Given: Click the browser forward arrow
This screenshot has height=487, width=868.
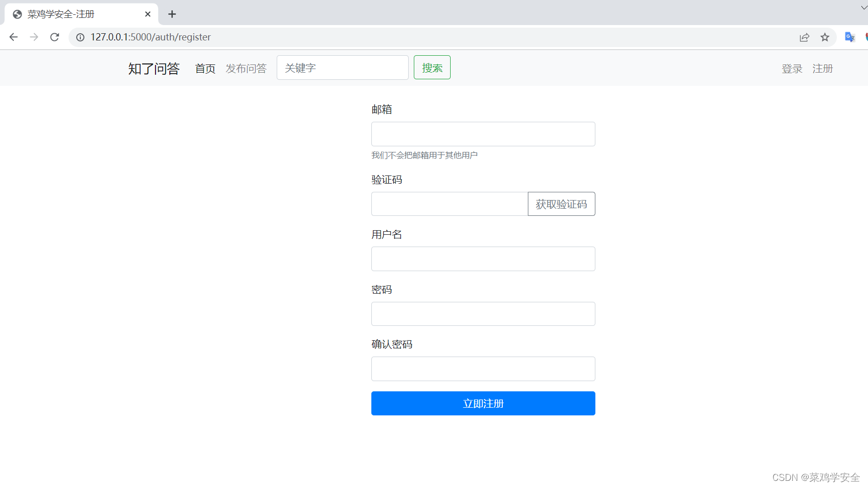Looking at the screenshot, I should 34,37.
